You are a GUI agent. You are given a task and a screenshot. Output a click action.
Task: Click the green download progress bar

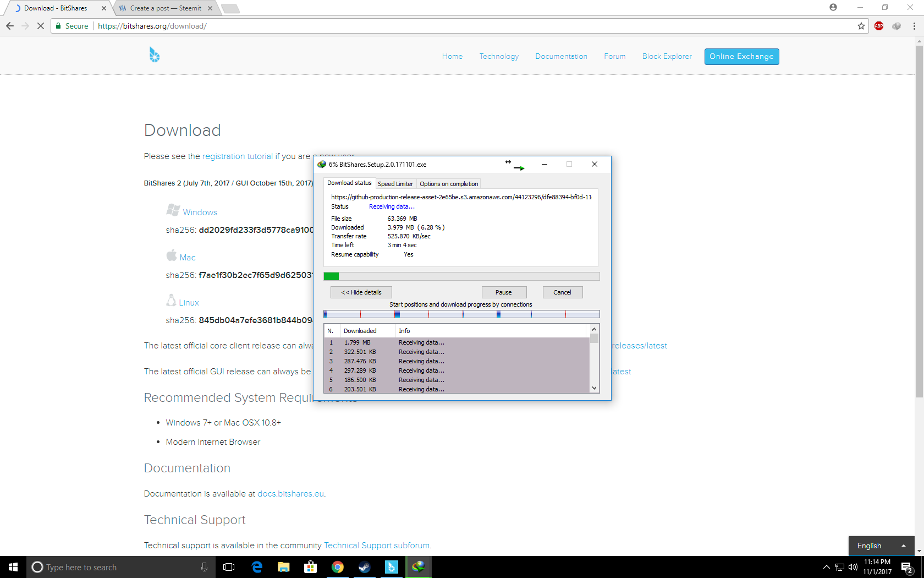pyautogui.click(x=461, y=276)
